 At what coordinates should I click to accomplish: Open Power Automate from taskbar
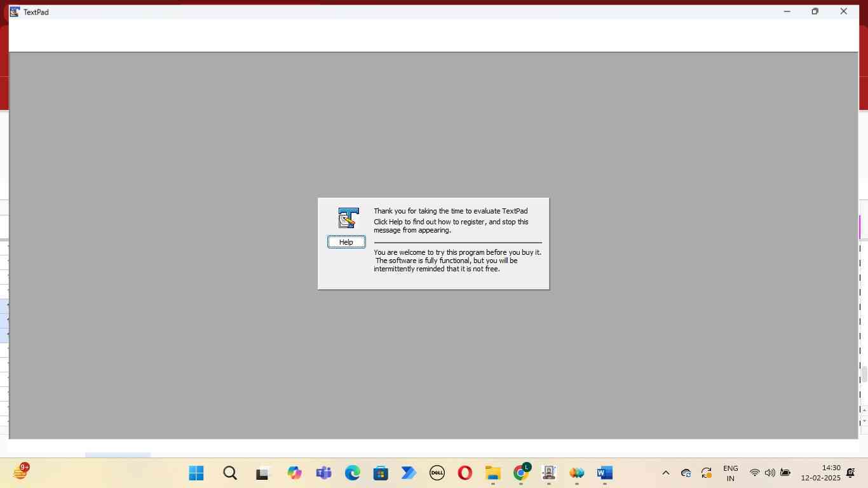409,473
